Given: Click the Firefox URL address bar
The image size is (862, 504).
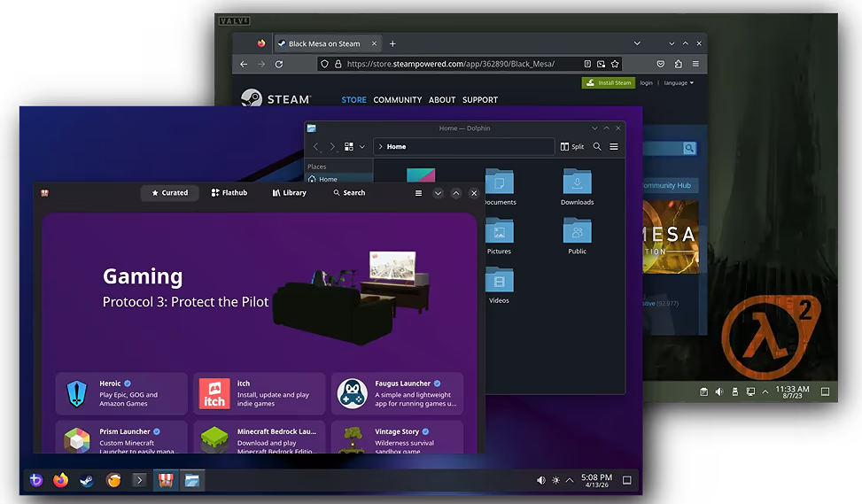Looking at the screenshot, I should pyautogui.click(x=450, y=64).
